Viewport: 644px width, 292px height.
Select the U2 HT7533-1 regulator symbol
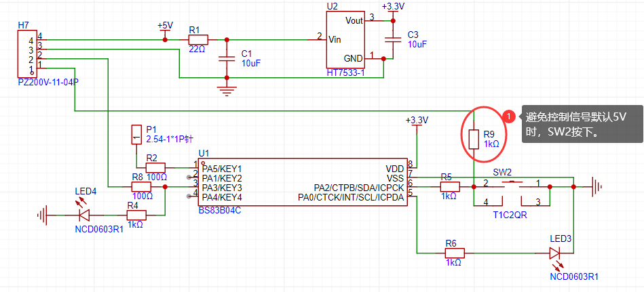[x=346, y=41]
